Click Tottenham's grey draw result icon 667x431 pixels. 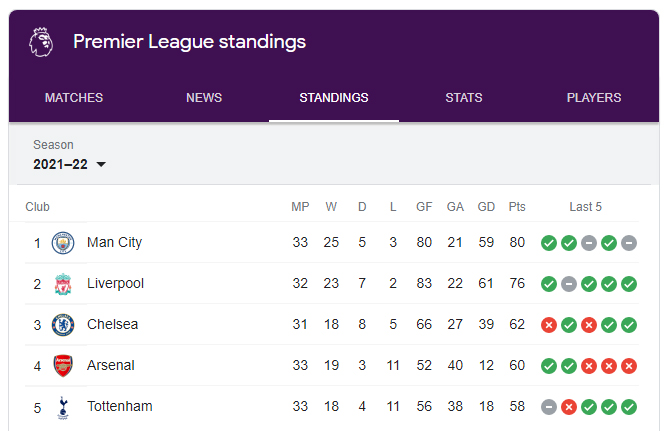[549, 407]
